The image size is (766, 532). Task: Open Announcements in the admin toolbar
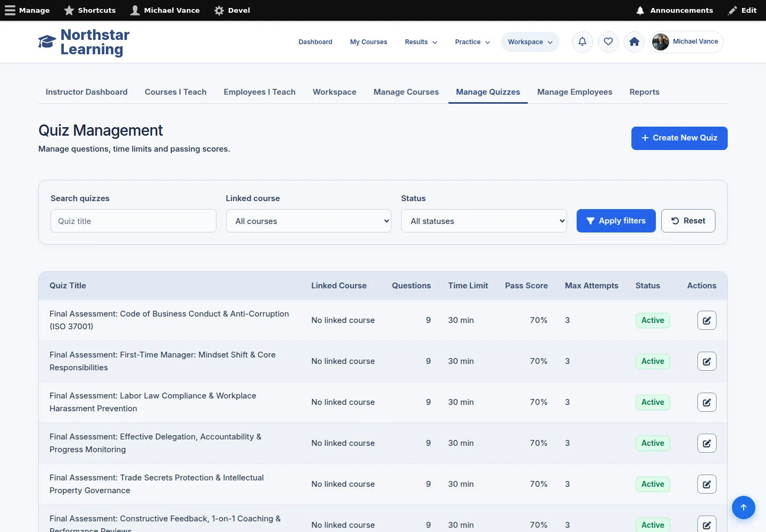point(675,10)
